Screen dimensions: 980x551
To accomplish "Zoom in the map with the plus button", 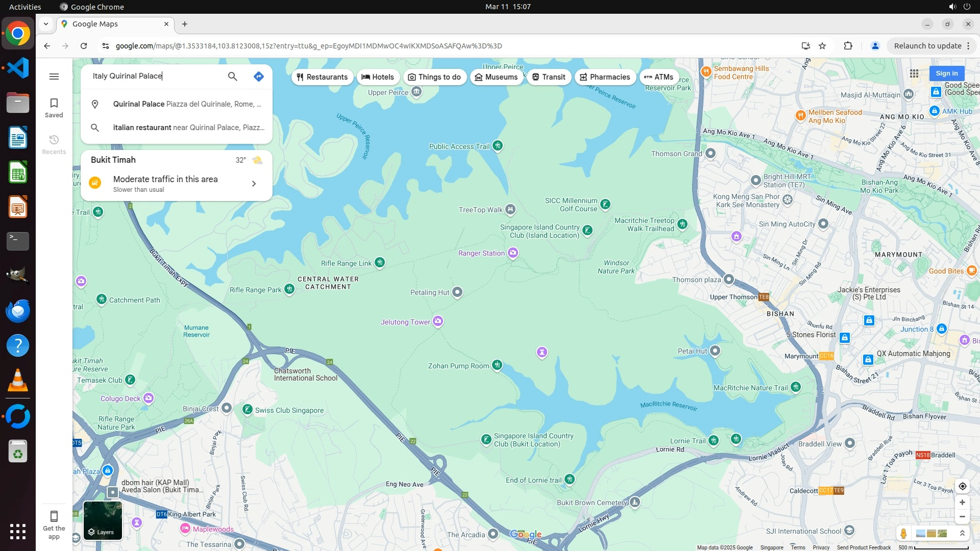I will 962,503.
